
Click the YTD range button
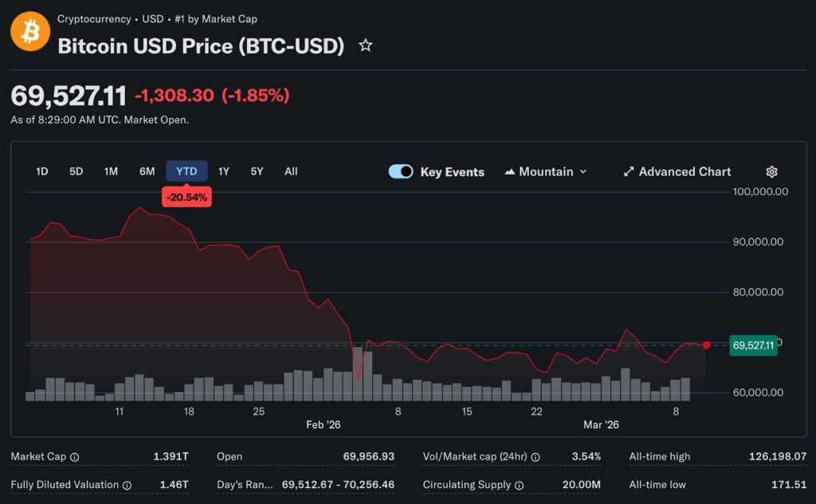(186, 171)
